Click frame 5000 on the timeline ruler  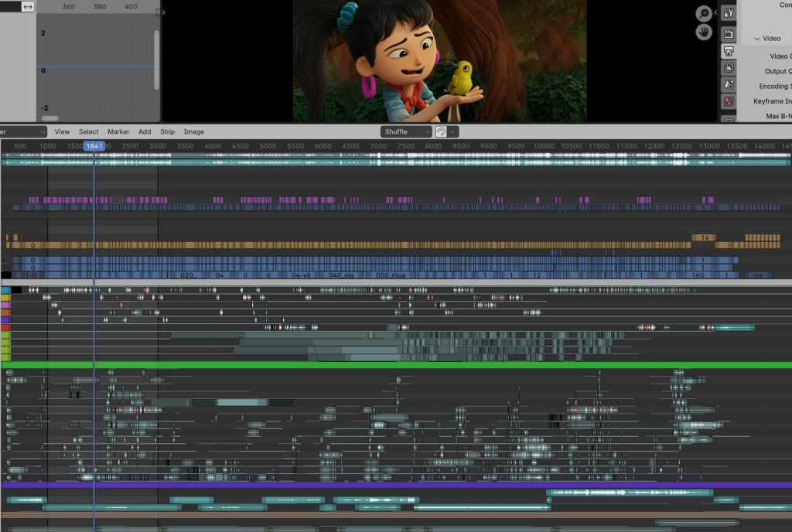click(268, 145)
